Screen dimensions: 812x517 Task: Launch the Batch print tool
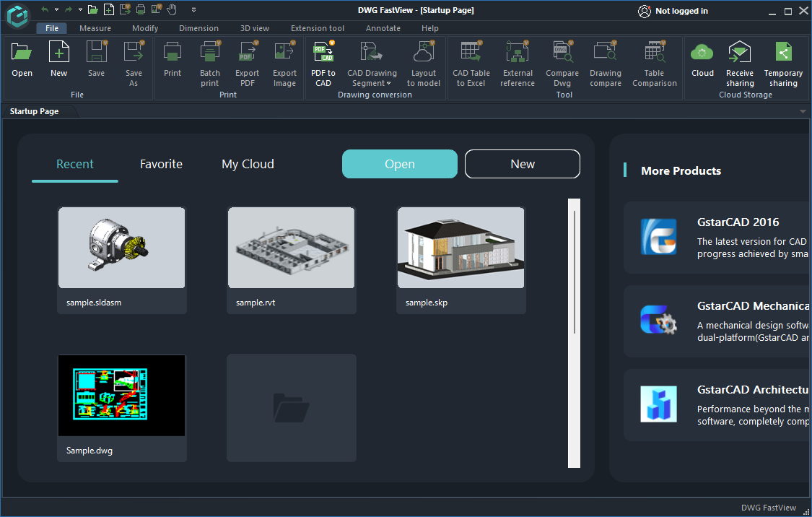point(210,52)
